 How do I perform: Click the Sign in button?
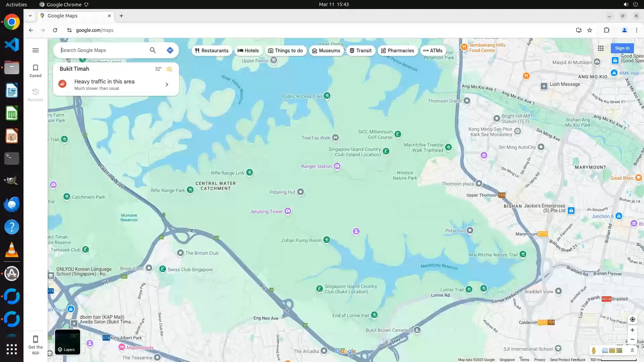tap(622, 48)
